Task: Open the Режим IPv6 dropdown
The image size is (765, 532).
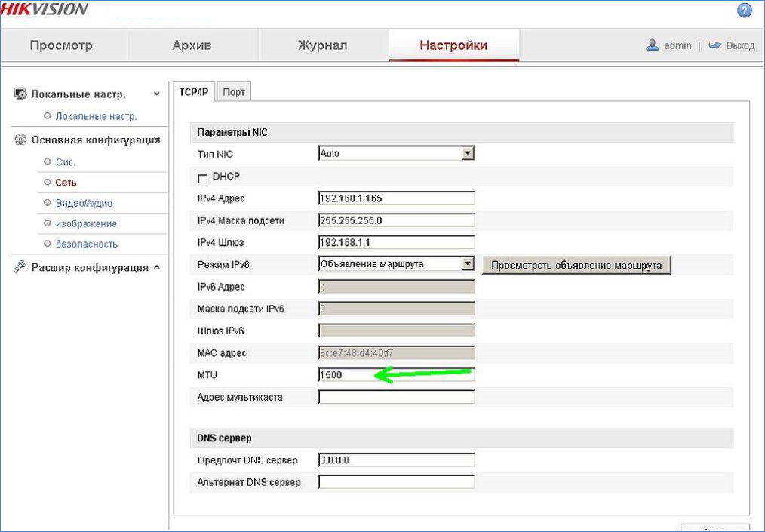Action: 468,264
